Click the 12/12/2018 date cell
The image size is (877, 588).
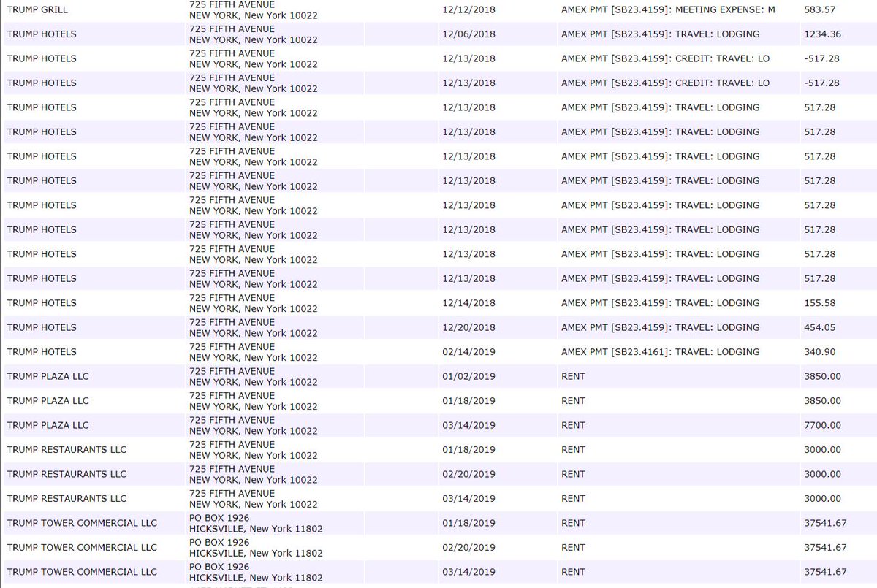pyautogui.click(x=469, y=9)
